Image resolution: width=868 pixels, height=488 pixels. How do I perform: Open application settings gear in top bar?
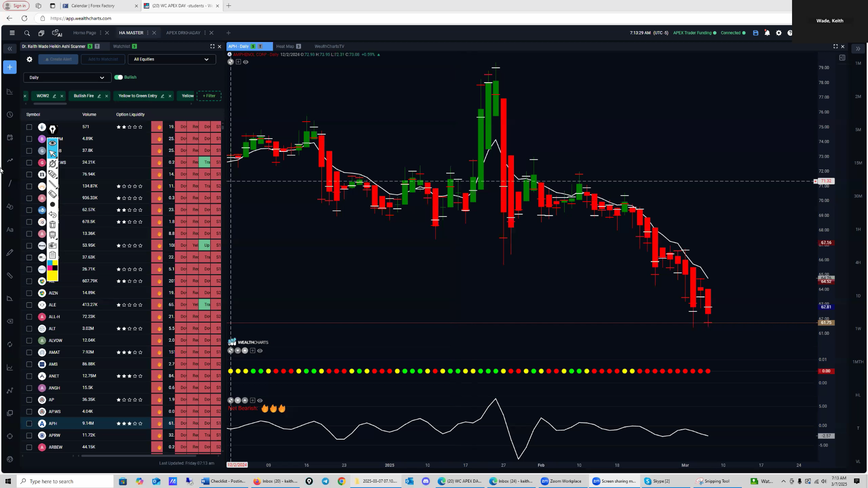778,33
